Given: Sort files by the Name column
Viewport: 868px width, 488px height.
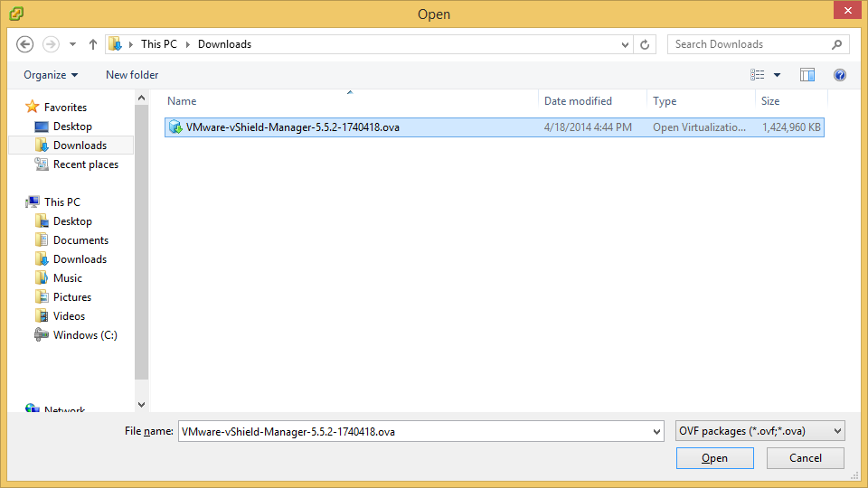Looking at the screenshot, I should (351, 101).
